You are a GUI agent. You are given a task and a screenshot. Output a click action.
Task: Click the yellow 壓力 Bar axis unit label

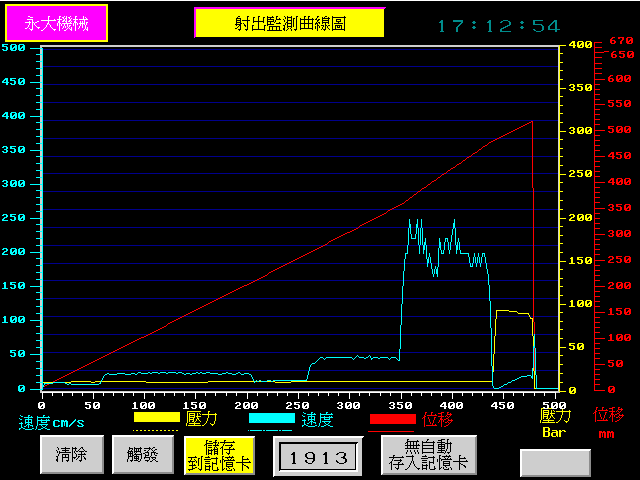[555, 423]
